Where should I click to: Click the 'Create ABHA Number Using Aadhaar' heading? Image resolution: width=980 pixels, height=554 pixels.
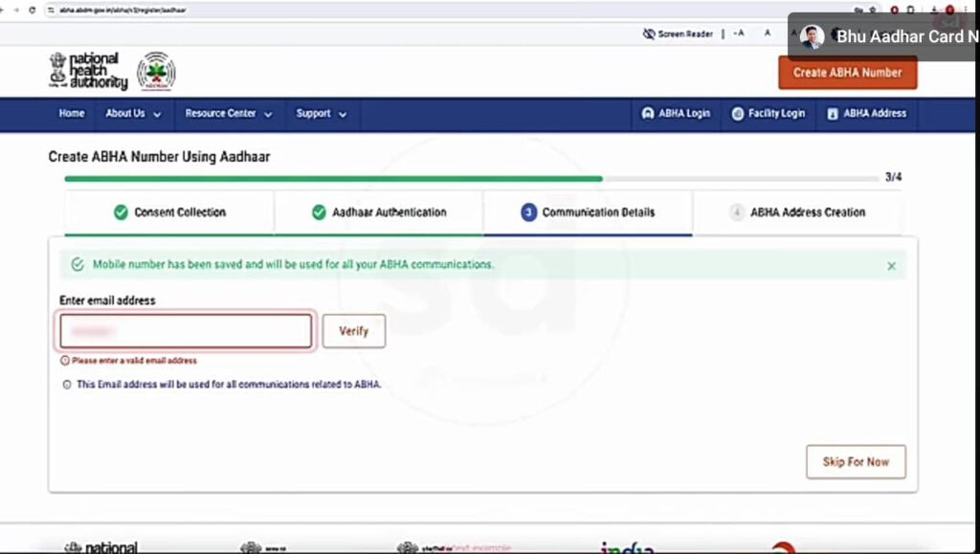[160, 157]
